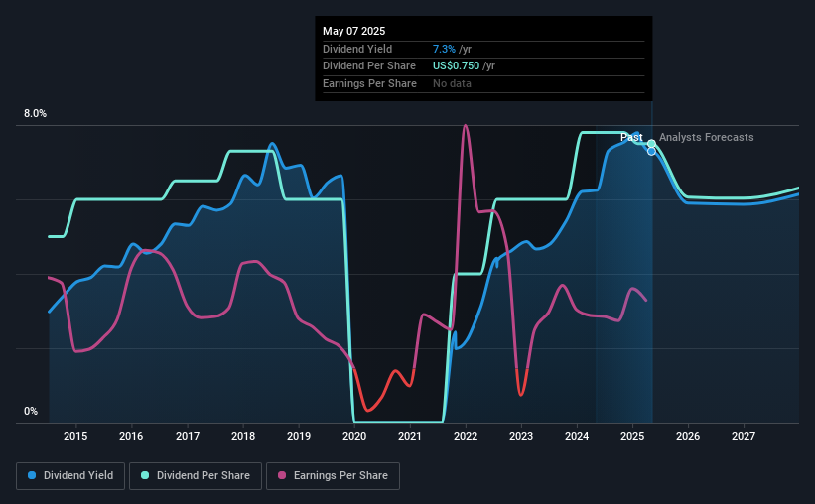815x504 pixels.
Task: Click the 2027 x-axis label
Action: pyautogui.click(x=744, y=436)
